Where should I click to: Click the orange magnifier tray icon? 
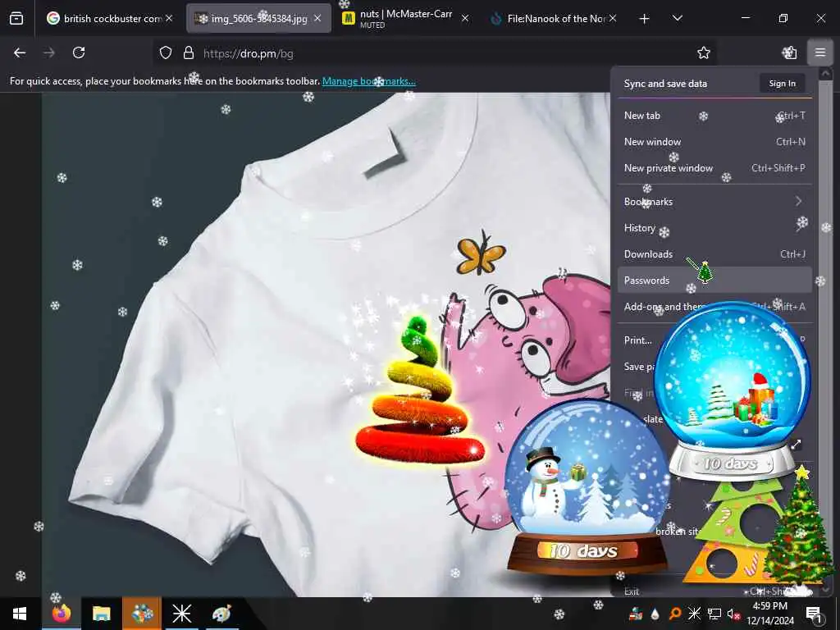pos(674,614)
